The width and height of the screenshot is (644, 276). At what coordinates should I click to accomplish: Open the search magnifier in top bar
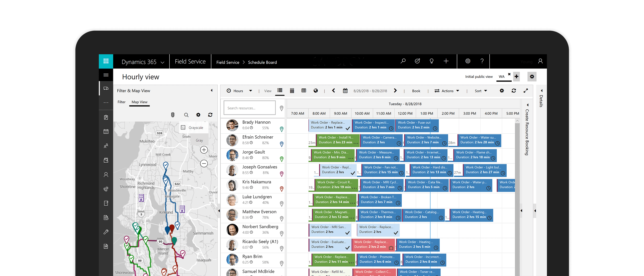(x=403, y=61)
